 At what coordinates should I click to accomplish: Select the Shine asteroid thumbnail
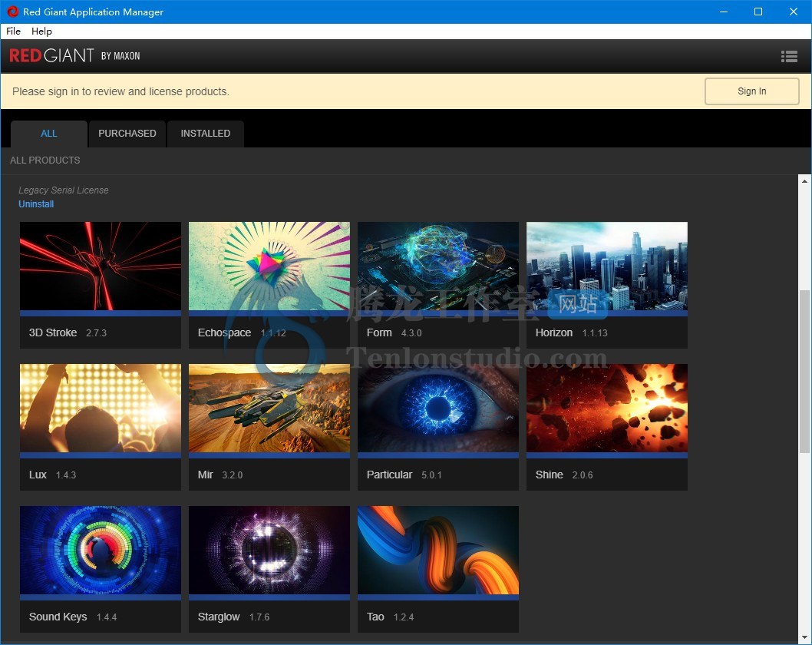607,408
